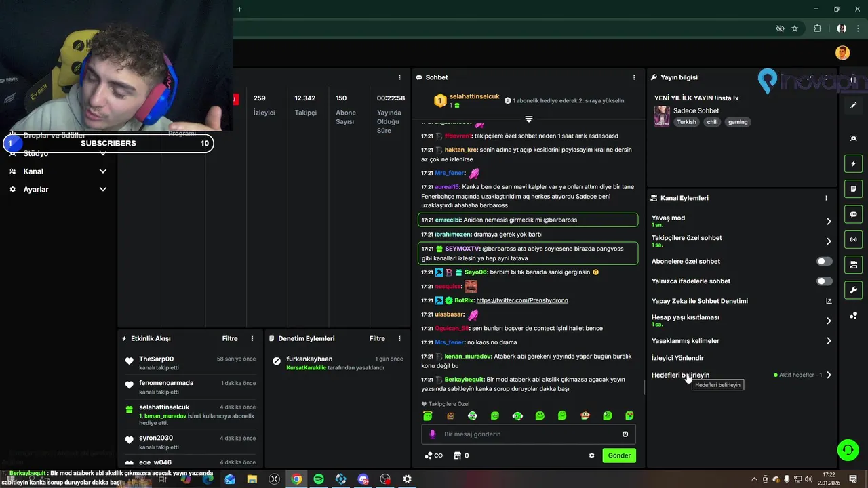Click the note page quick action icon
This screenshot has width=868, height=488.
[854, 189]
